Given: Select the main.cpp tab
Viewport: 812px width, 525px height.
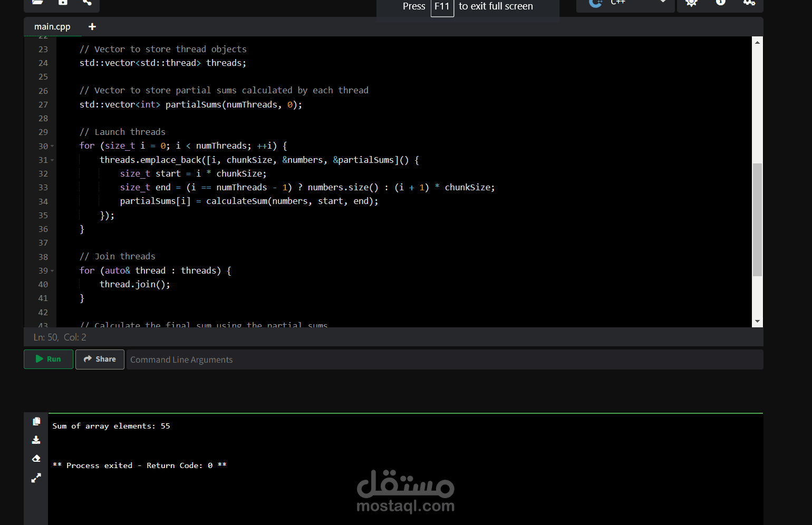Looking at the screenshot, I should click(52, 26).
